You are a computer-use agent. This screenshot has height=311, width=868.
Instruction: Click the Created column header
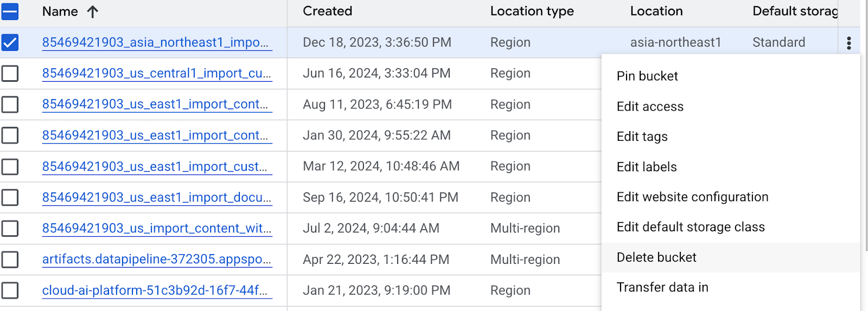click(x=327, y=11)
